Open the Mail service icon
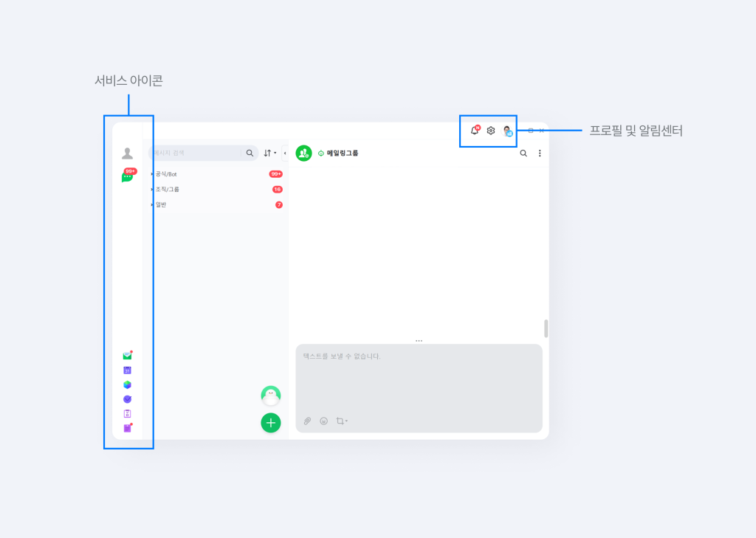 [x=127, y=356]
